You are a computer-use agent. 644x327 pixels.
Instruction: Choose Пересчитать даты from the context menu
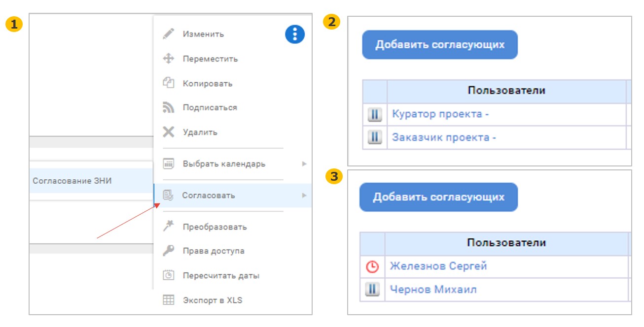click(x=220, y=276)
